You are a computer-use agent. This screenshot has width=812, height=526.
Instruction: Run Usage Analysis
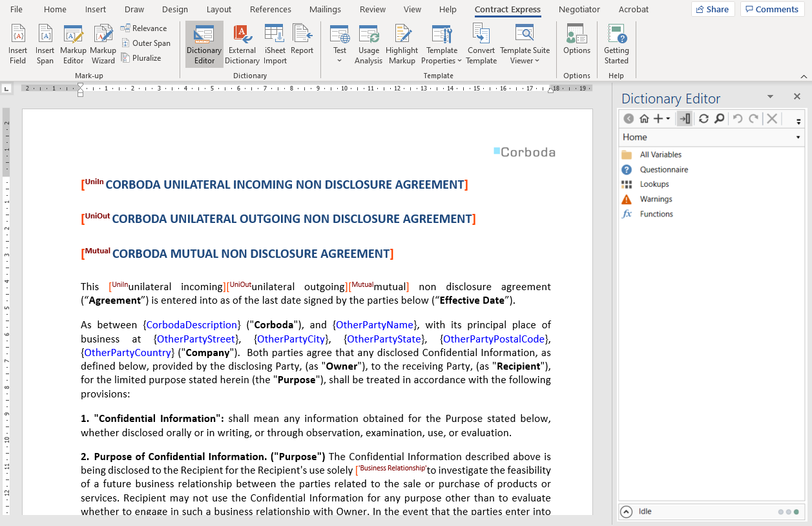click(368, 44)
